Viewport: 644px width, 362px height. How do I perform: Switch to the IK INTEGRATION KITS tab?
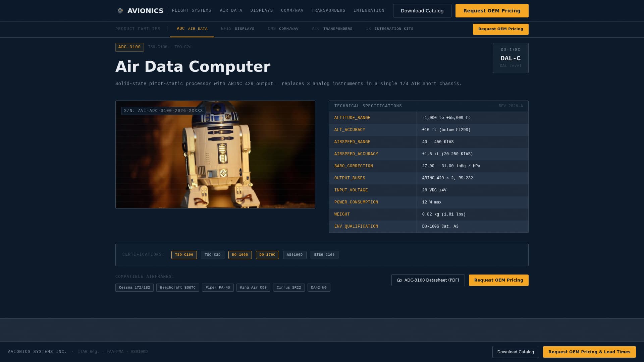(389, 29)
